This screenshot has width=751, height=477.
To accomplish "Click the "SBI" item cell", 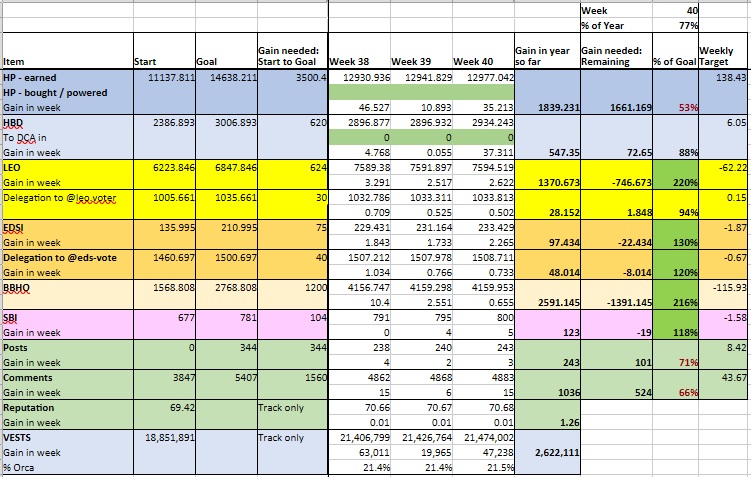I will click(66, 317).
